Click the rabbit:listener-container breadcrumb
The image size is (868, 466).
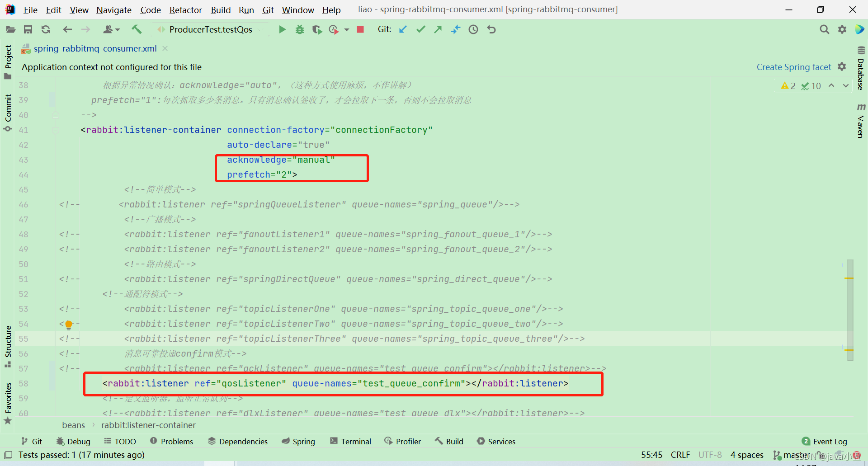[148, 425]
